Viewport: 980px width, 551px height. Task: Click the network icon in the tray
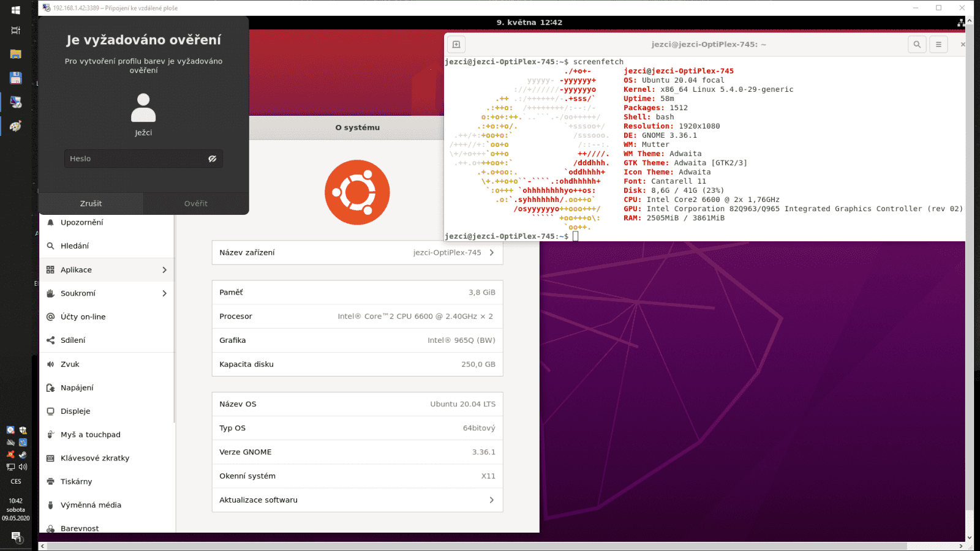point(10,467)
